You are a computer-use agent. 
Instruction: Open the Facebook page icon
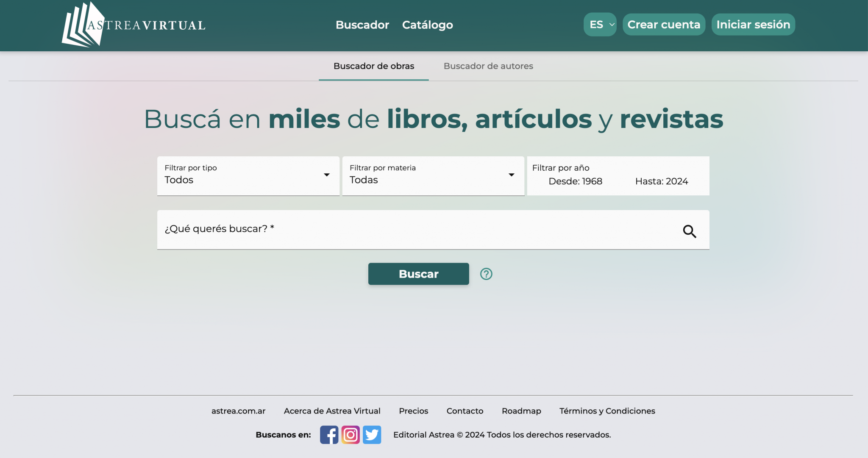coord(329,435)
